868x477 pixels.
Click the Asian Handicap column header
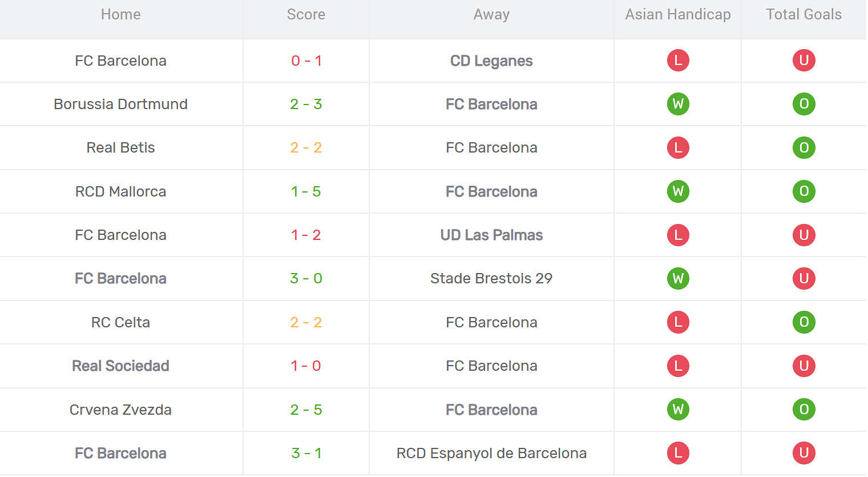click(677, 14)
